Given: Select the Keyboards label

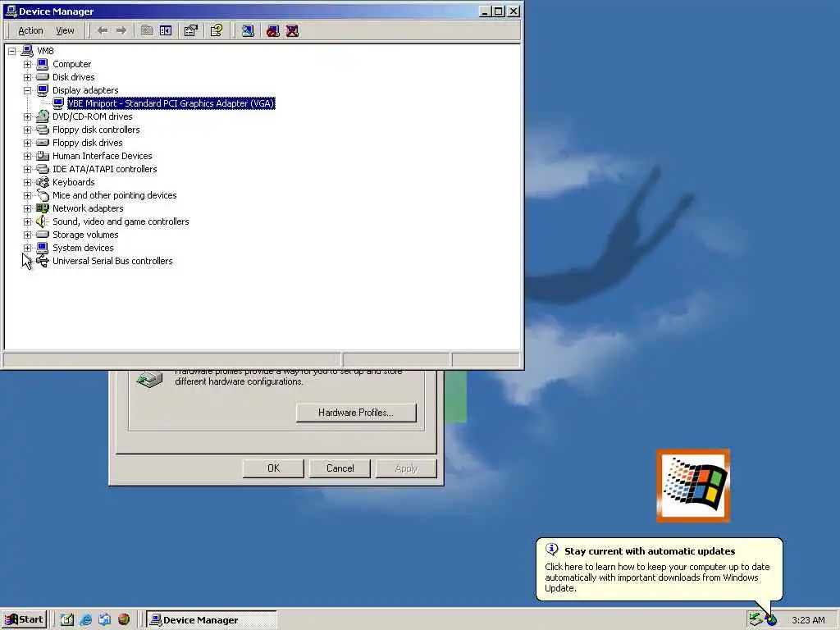Looking at the screenshot, I should point(73,182).
